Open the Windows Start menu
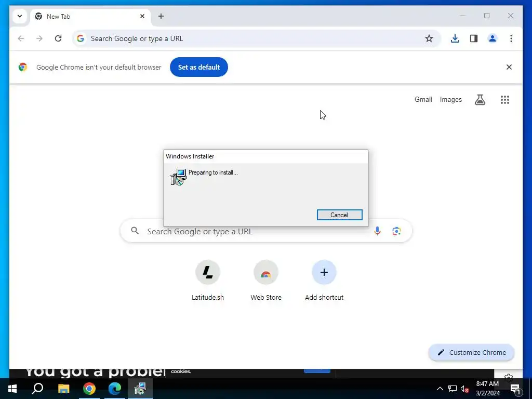This screenshot has width=532, height=399. point(12,389)
